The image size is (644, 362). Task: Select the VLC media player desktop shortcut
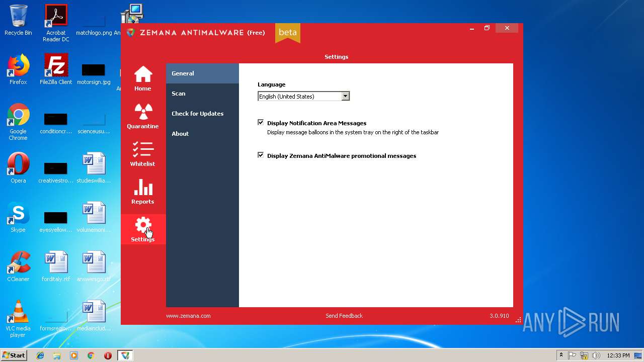click(18, 319)
